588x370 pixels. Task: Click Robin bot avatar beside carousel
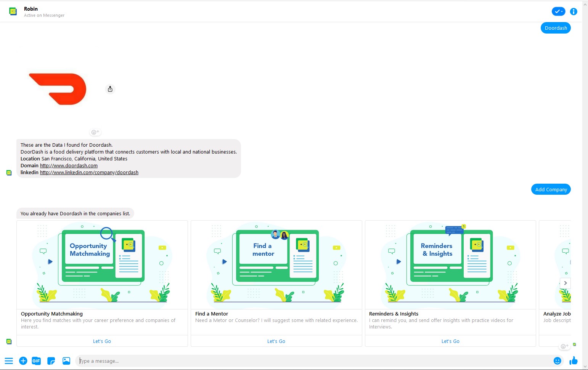pos(9,341)
